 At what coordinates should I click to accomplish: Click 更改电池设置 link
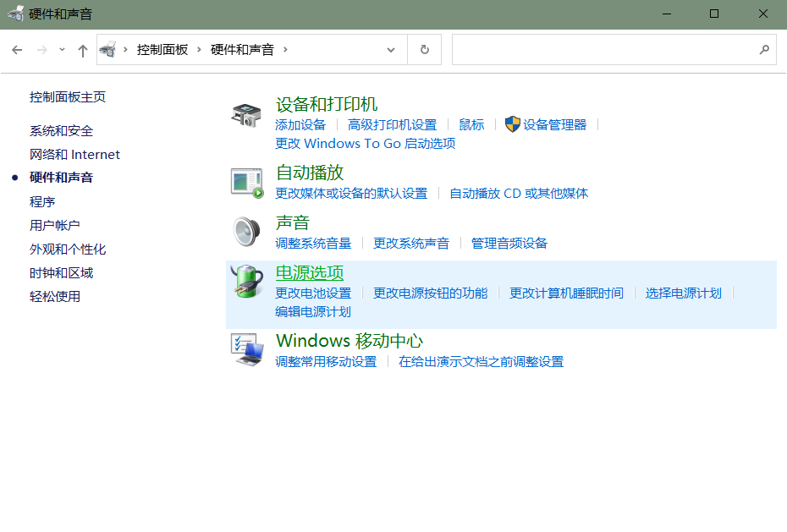click(313, 293)
